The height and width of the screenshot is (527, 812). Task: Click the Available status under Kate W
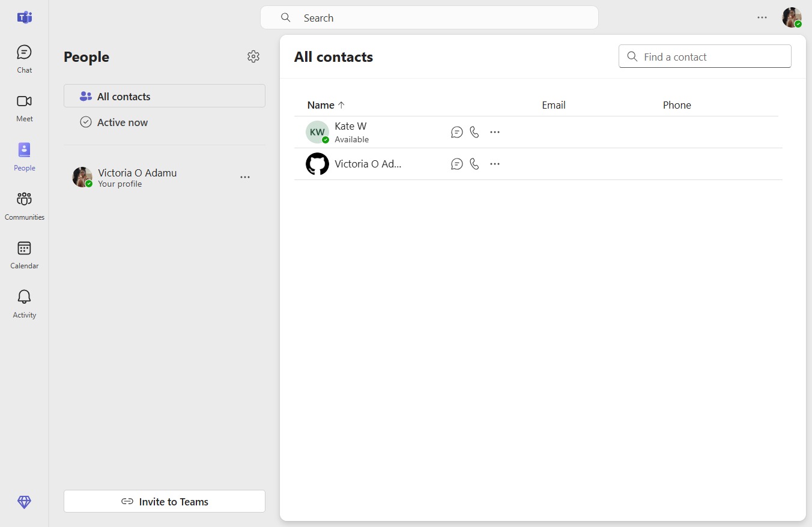point(352,139)
